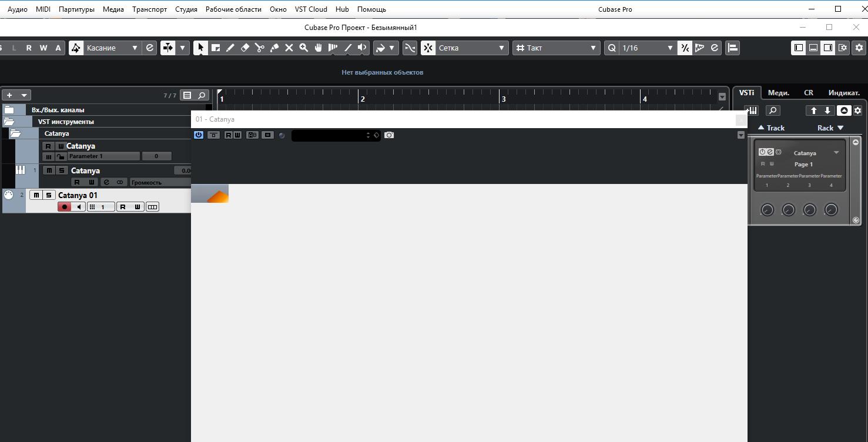Click bar 3 on the timeline ruler
This screenshot has height=442, width=868.
503,99
